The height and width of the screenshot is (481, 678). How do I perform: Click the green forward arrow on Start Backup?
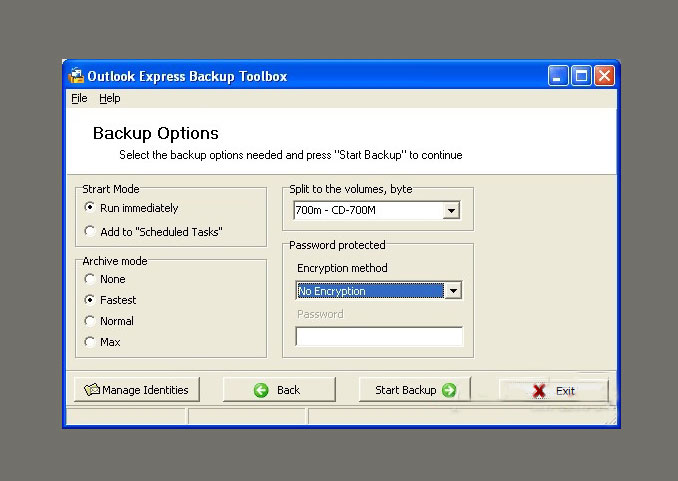click(449, 390)
